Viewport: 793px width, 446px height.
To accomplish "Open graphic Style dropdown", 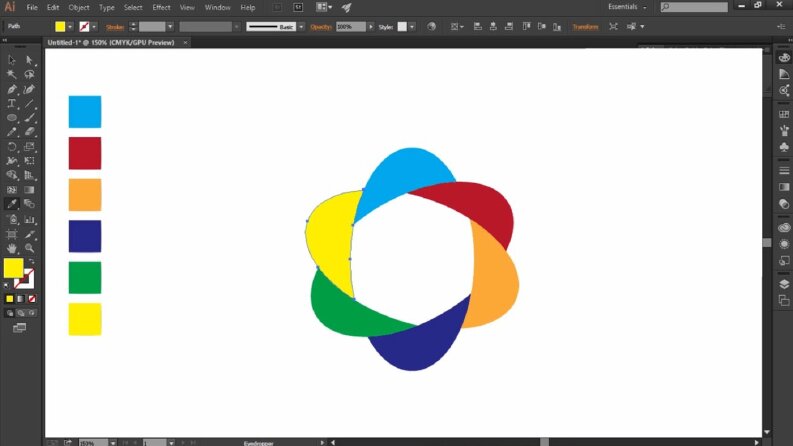I will point(412,27).
